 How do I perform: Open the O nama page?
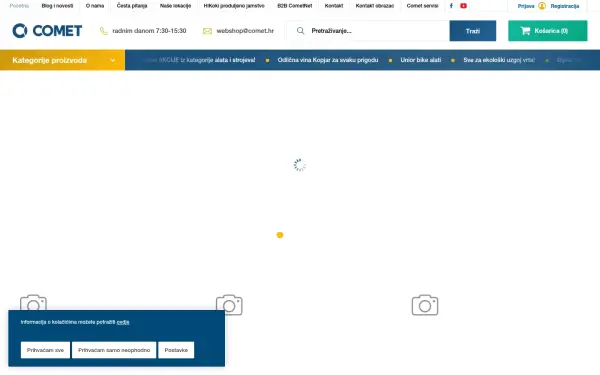click(95, 6)
